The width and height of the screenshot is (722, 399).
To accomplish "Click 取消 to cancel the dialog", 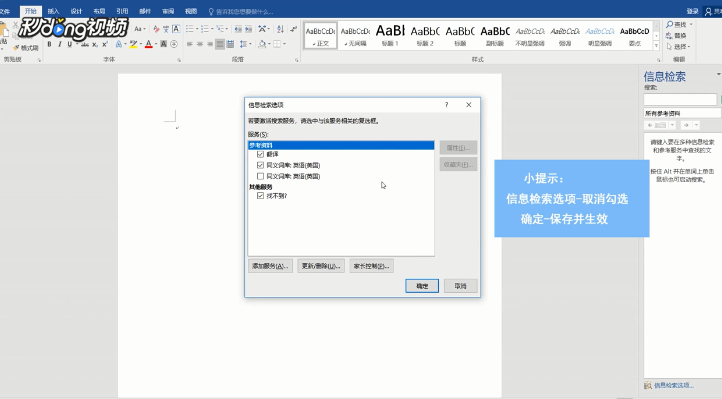I will click(460, 286).
